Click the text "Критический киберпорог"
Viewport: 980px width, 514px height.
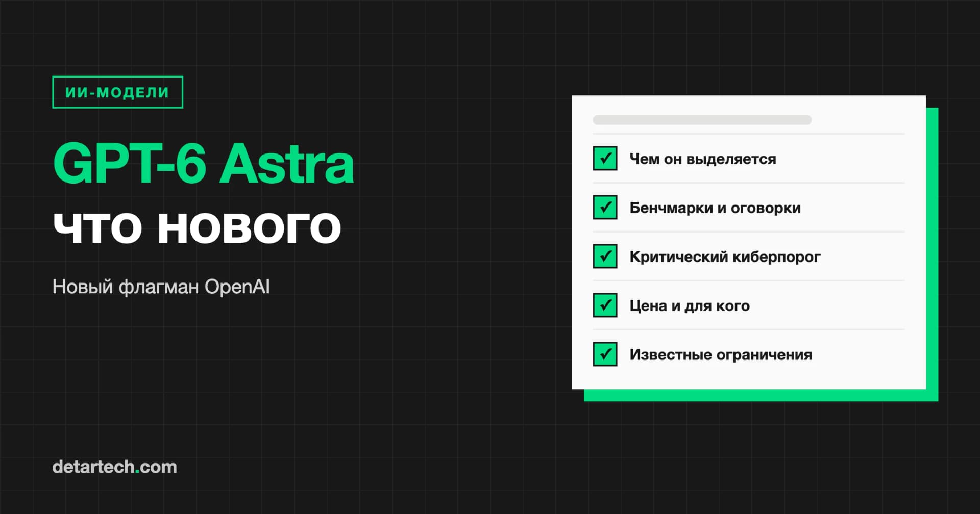[725, 257]
